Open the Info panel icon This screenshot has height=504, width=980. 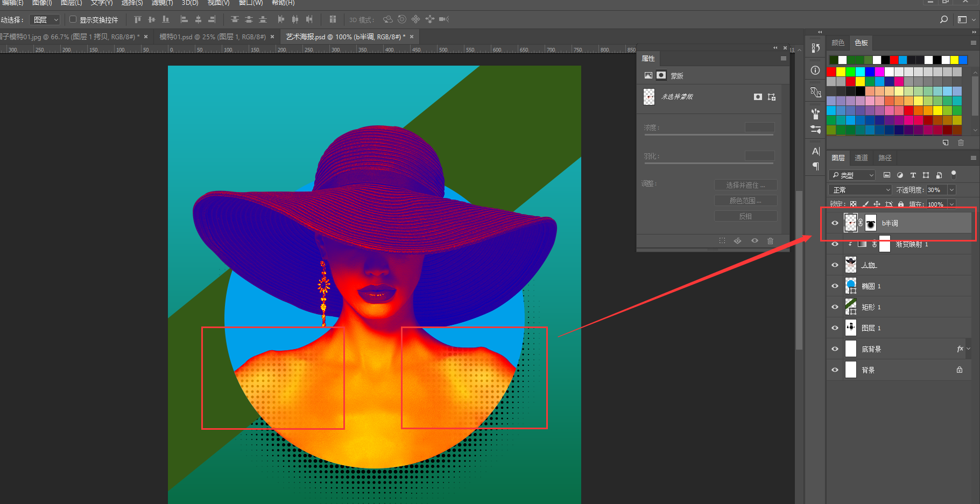coord(815,70)
